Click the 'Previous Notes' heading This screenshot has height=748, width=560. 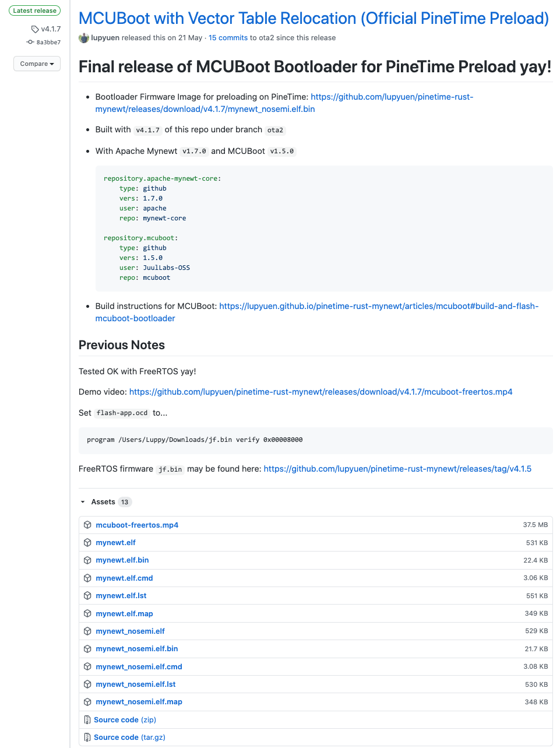point(122,345)
